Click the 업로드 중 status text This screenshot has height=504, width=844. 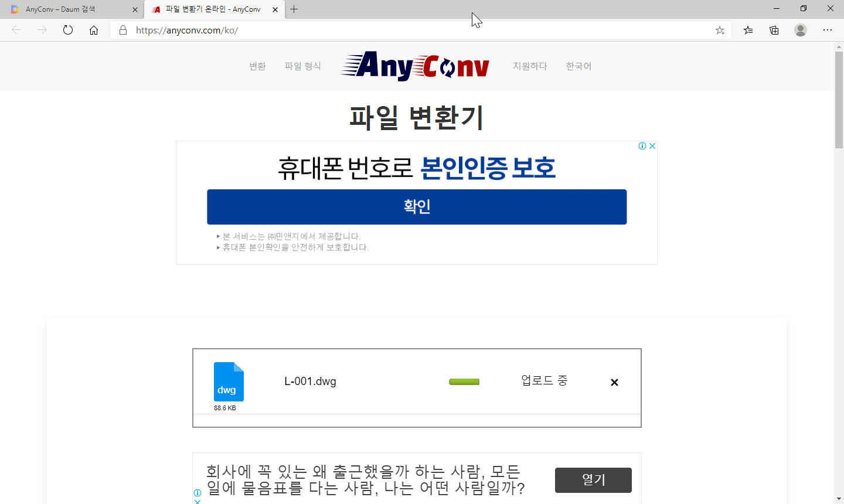pyautogui.click(x=544, y=380)
